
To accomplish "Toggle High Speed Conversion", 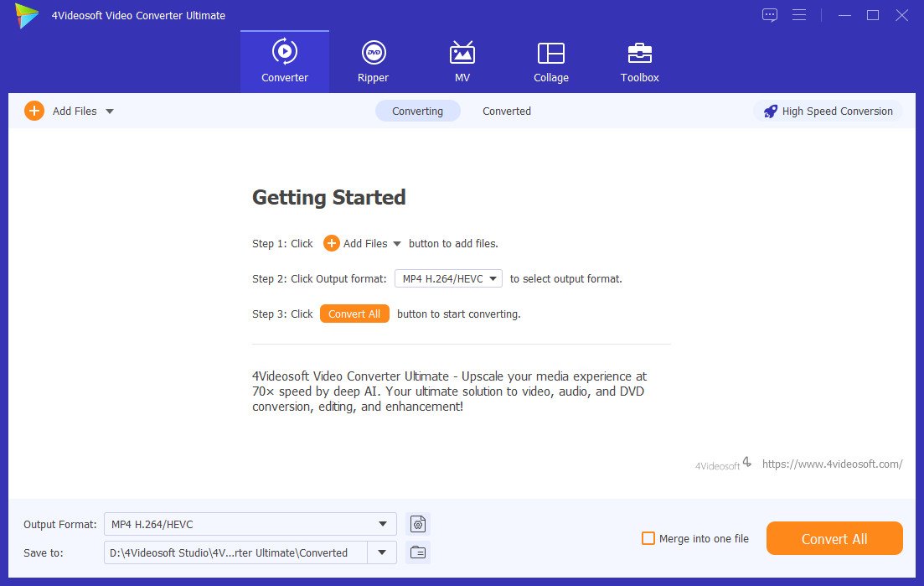I will [x=828, y=111].
